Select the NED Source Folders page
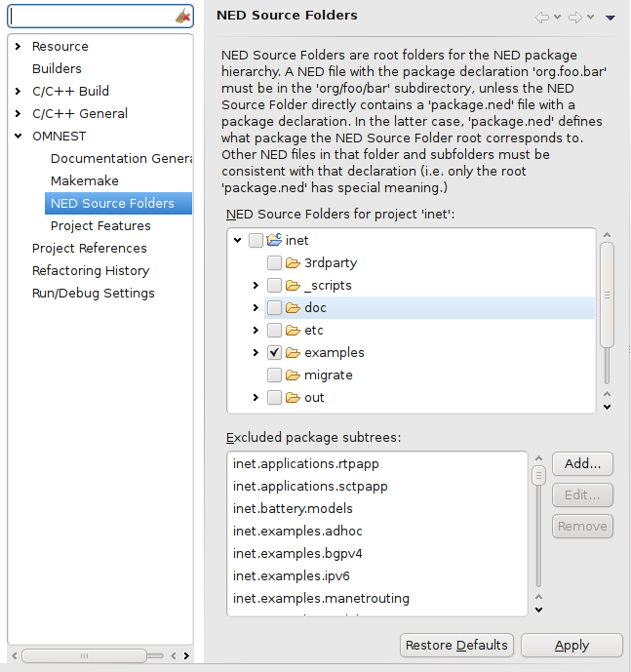 (118, 203)
